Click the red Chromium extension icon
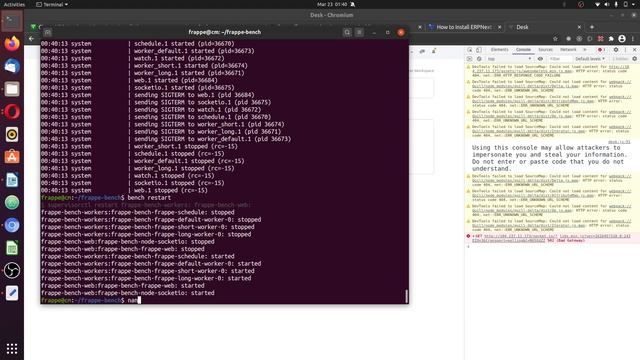 click(x=600, y=39)
